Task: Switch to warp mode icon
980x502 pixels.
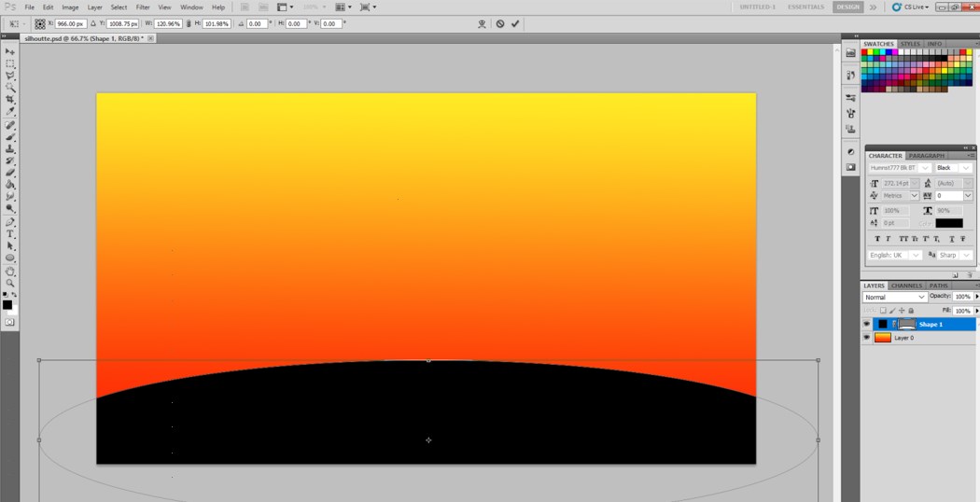Action: tap(482, 23)
